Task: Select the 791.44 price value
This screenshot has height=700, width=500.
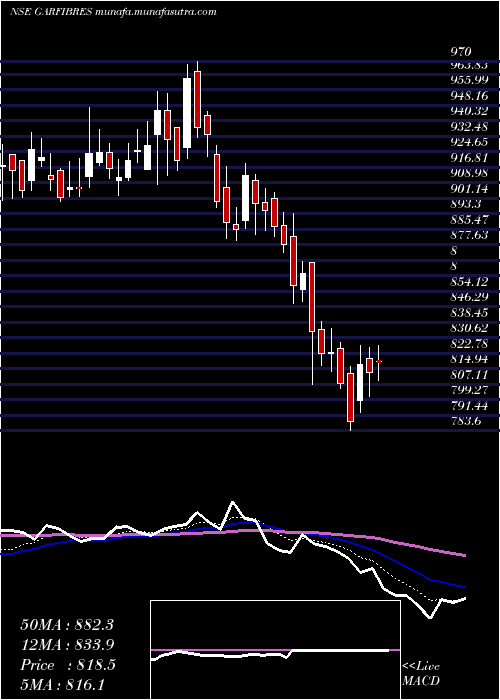Action: click(469, 406)
